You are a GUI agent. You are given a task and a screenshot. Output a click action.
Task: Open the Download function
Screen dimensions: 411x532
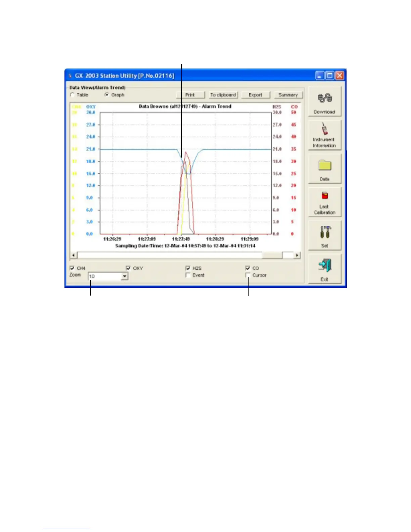click(324, 101)
